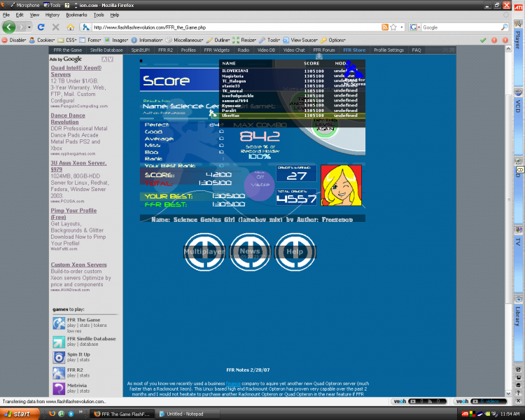Click the Stop loading icon
This screenshot has height=420, width=525.
pyautogui.click(x=56, y=27)
